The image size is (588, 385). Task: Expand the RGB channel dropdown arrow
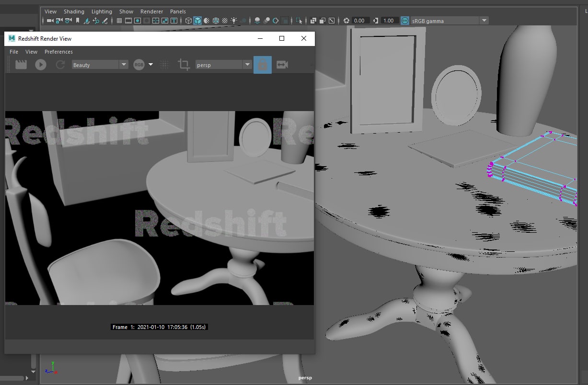pos(151,65)
